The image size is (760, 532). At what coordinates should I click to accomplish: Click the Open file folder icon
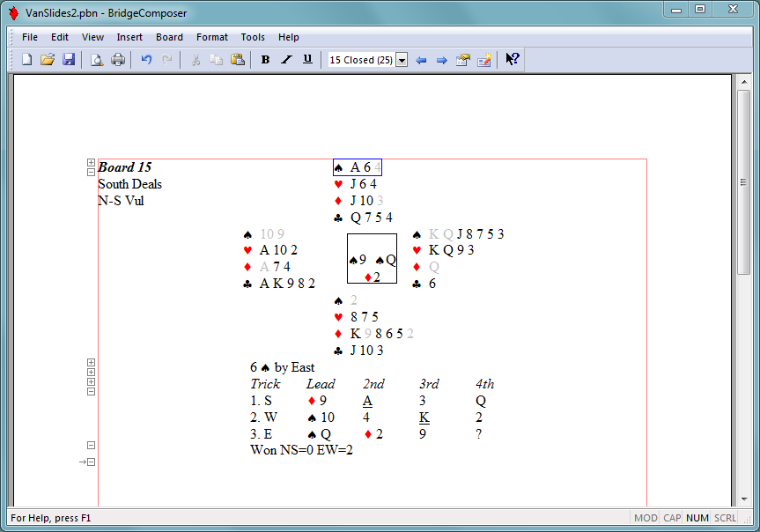pos(48,60)
